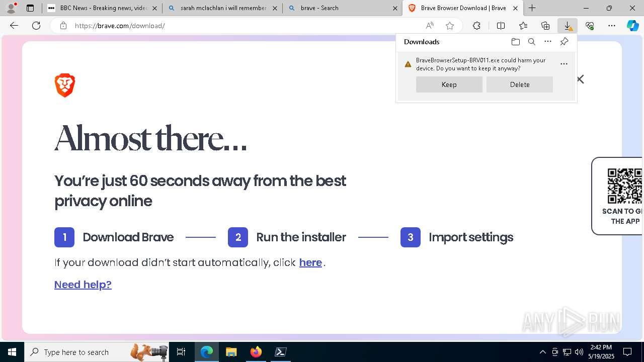
Task: Open more actions for BraveBrowserSetup download
Action: (x=564, y=64)
